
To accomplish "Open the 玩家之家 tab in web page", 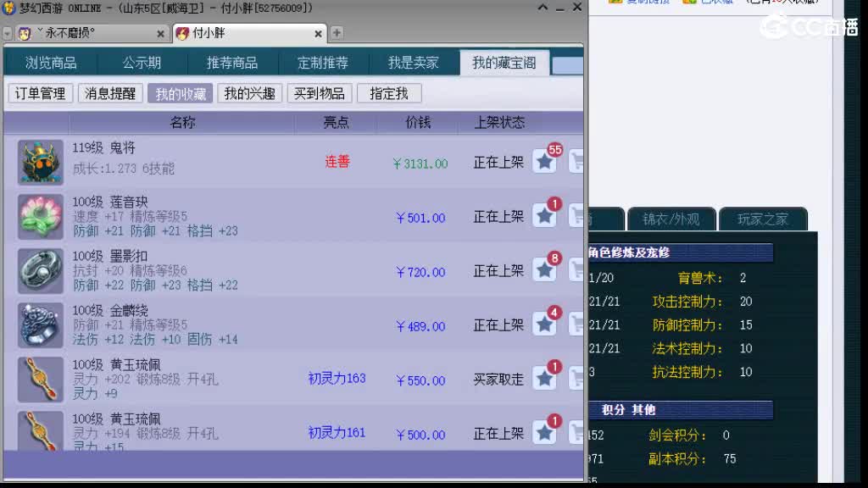I will (763, 219).
